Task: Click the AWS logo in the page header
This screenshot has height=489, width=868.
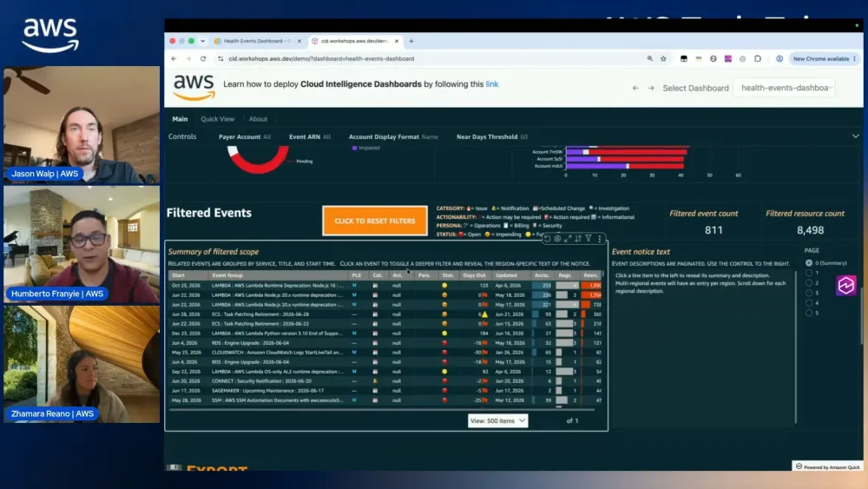Action: [194, 88]
